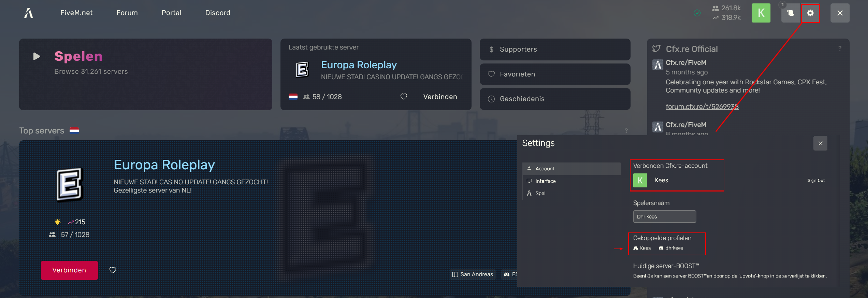The height and width of the screenshot is (298, 868).
Task: Open the changelog icon with badge
Action: [x=790, y=13]
